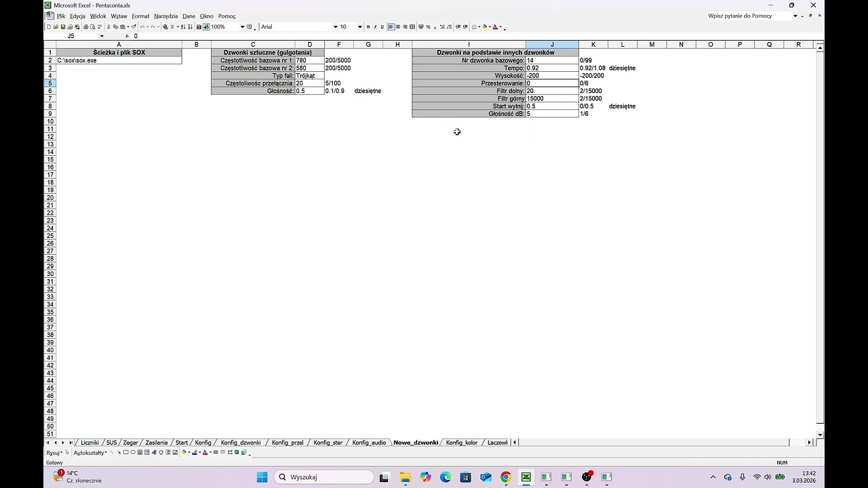The image size is (868, 488).
Task: Click the Undo arrow icon
Action: click(x=142, y=27)
